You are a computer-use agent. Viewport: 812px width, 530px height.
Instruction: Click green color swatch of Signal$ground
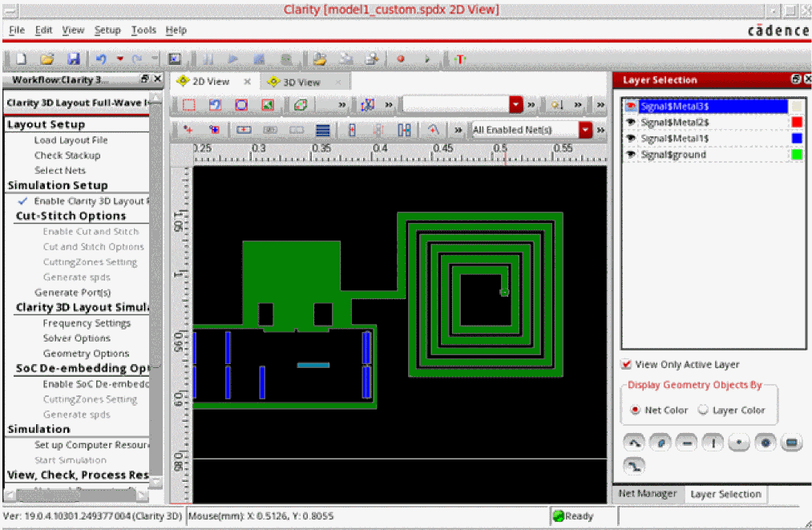(797, 155)
